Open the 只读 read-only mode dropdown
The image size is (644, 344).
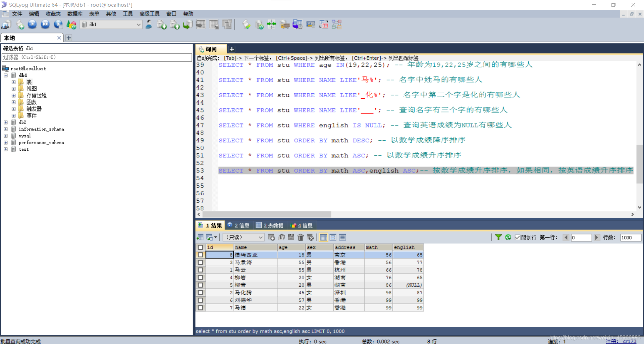244,237
